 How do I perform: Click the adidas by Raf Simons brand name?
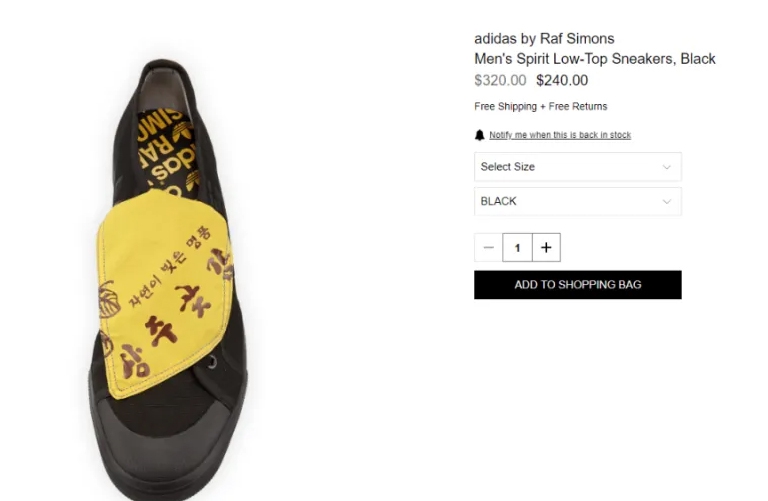[544, 39]
